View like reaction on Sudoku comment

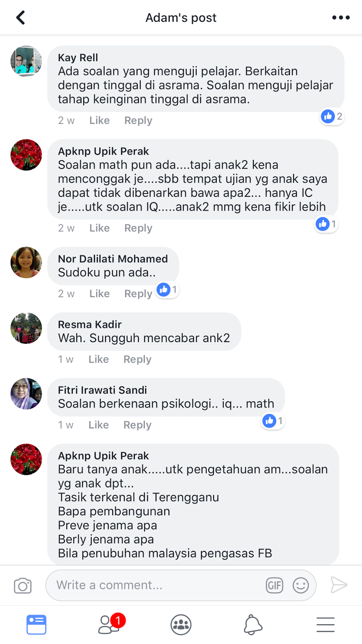pos(167,290)
